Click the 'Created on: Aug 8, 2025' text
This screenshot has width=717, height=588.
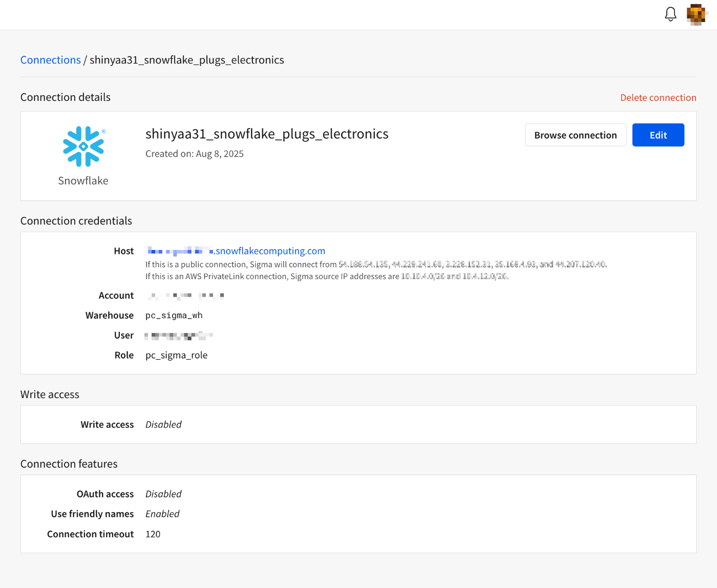(x=195, y=154)
